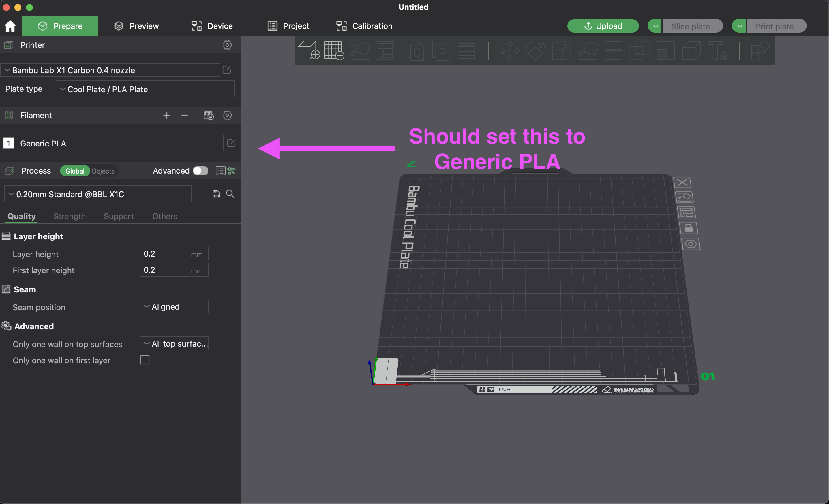Open the Assembly view puzzle icon
829x504 pixels.
(x=760, y=51)
